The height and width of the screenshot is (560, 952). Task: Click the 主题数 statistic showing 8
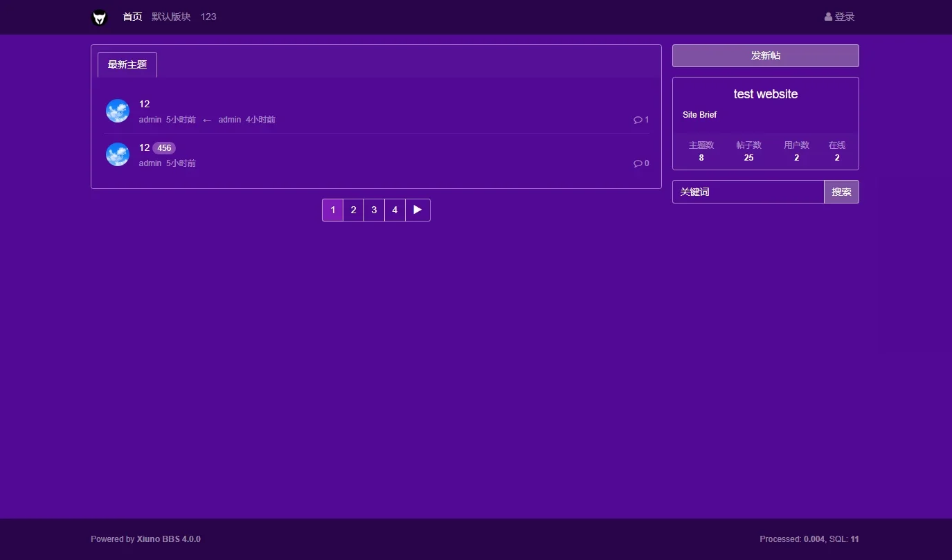(701, 151)
